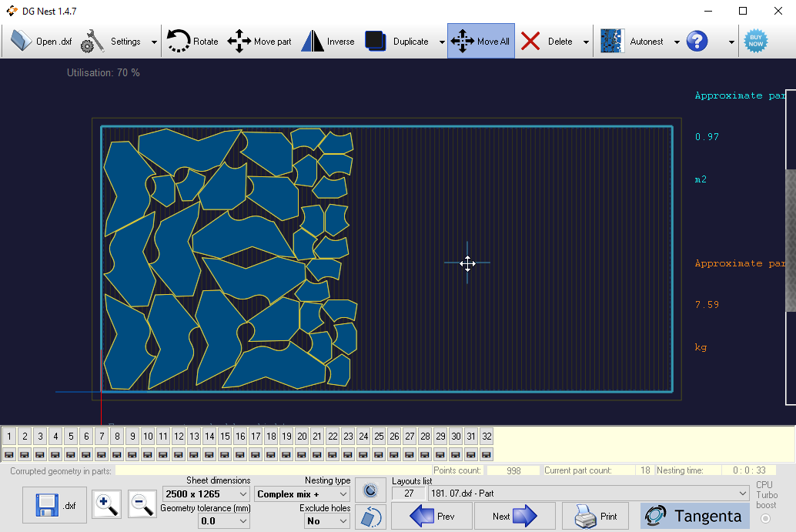Switch to sheet tab 27

pos(410,437)
